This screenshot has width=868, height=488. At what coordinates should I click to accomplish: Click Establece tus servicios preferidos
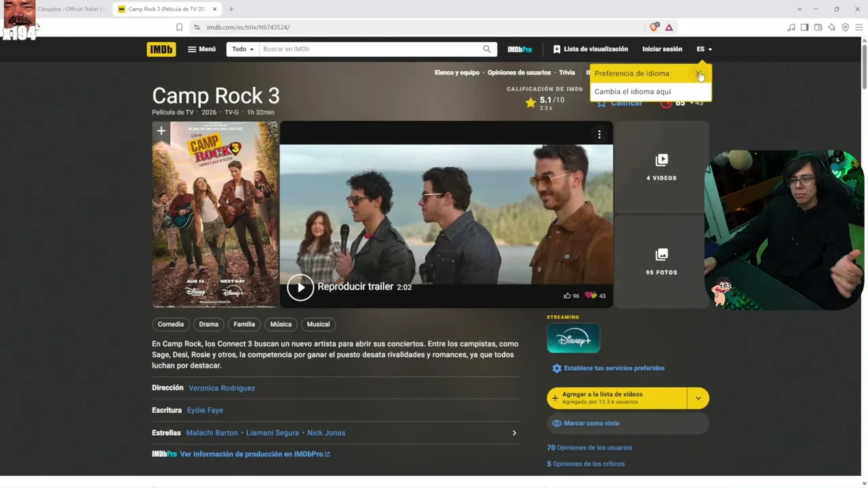point(614,368)
